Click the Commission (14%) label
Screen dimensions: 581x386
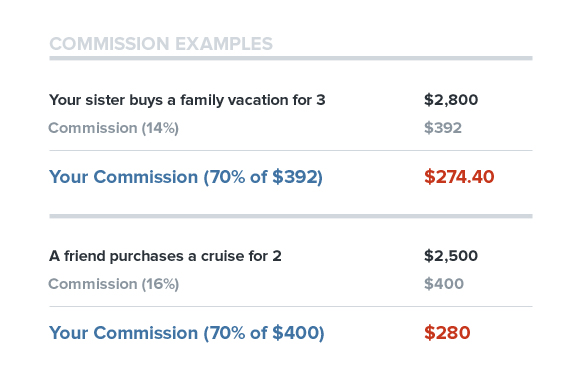(113, 128)
